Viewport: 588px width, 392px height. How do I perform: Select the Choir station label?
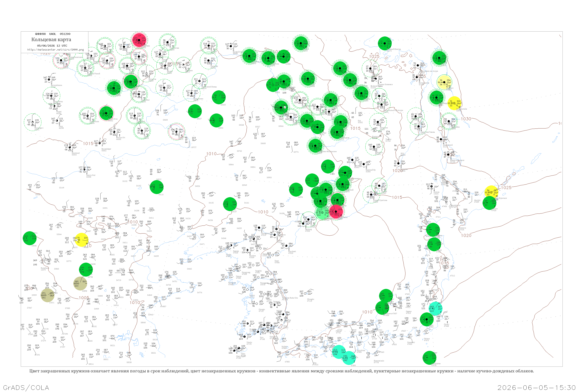(x=61, y=126)
